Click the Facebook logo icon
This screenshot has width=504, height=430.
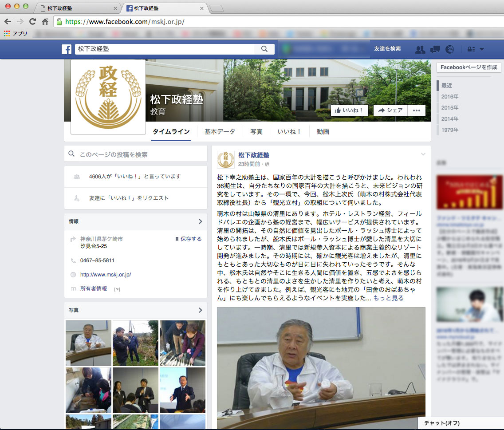pos(67,49)
